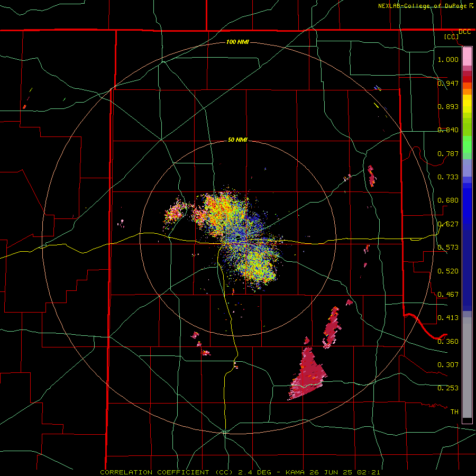Select the 0.627 legend value
The image size is (476, 476).
(x=448, y=224)
